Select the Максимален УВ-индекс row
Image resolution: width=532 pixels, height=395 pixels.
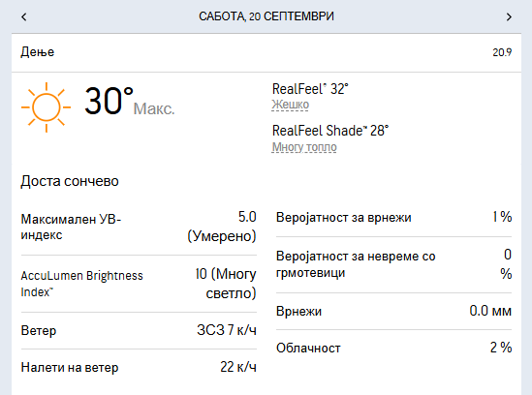139,228
